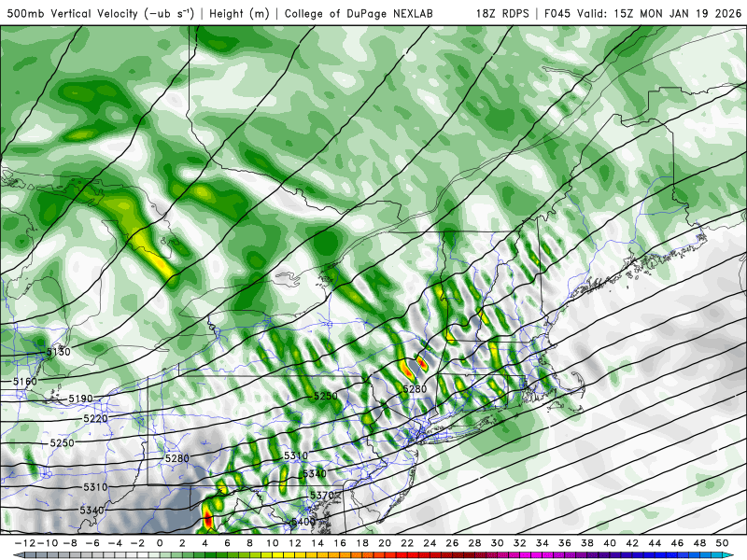Click the 4 value on the color scale
The width and height of the screenshot is (747, 560).
pyautogui.click(x=204, y=543)
